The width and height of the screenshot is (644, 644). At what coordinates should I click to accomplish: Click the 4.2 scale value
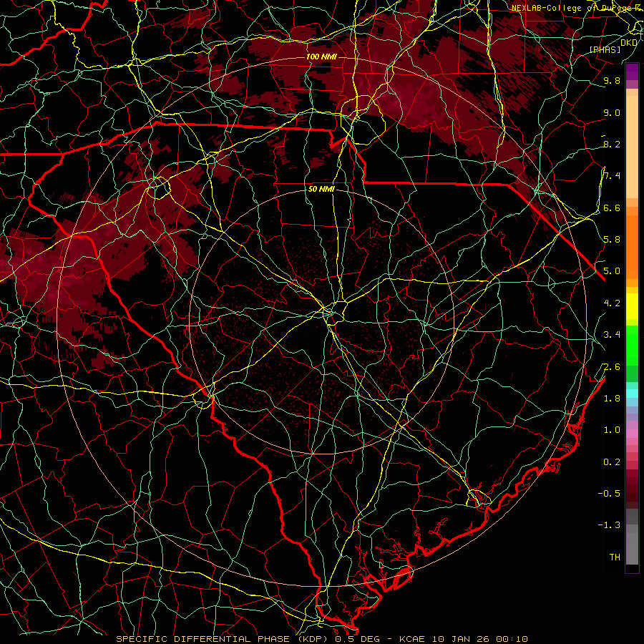pyautogui.click(x=612, y=303)
